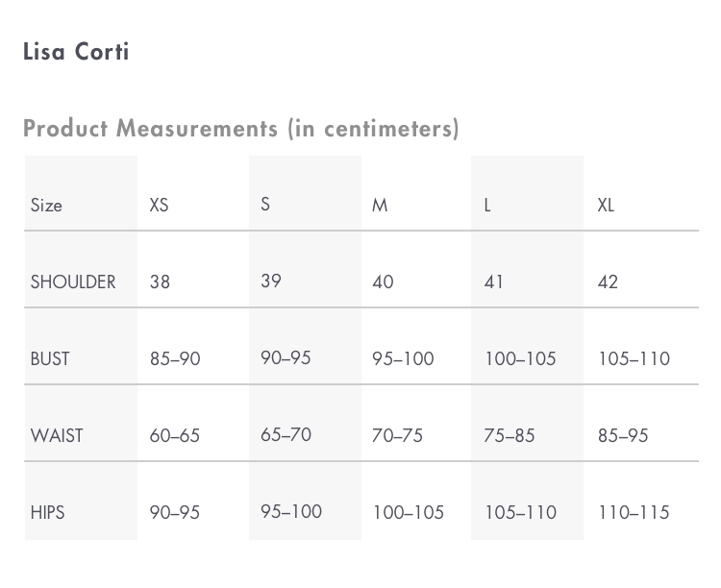Click the SHOULDER row label

coord(73,282)
